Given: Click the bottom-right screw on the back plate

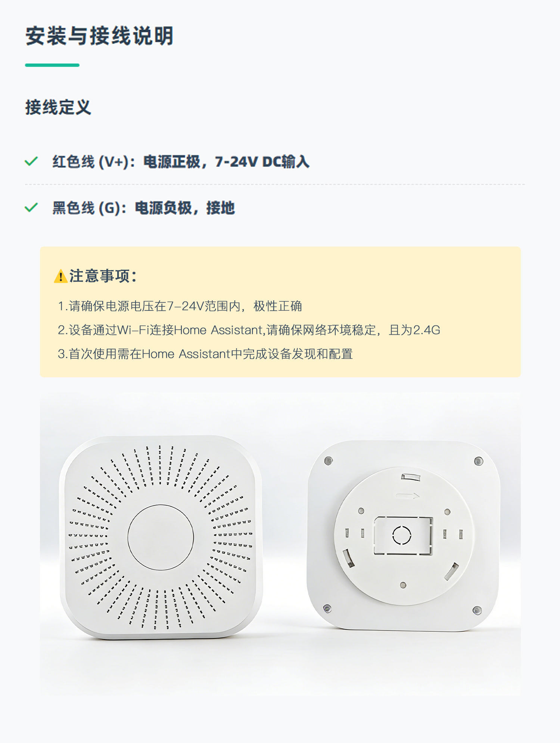Looking at the screenshot, I should tap(477, 611).
